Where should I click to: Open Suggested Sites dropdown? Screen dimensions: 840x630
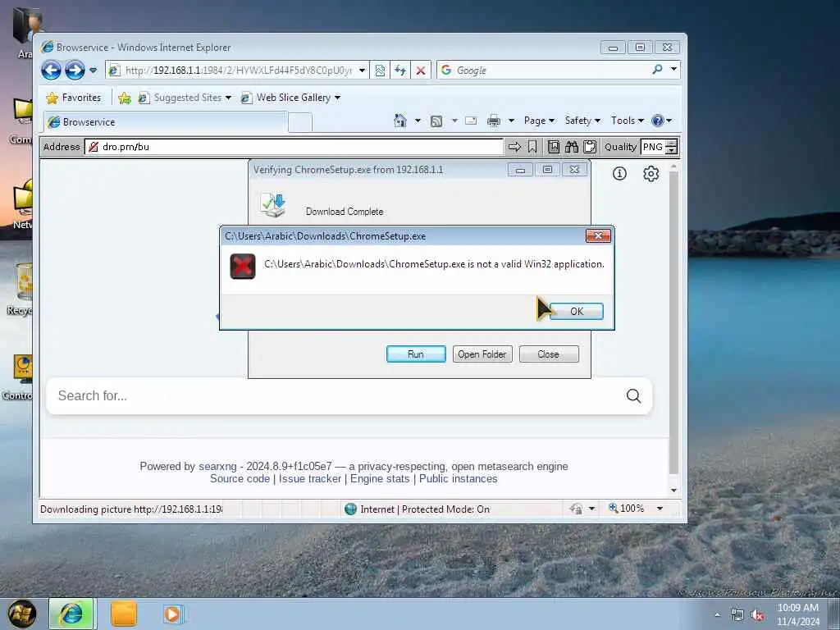tap(185, 98)
